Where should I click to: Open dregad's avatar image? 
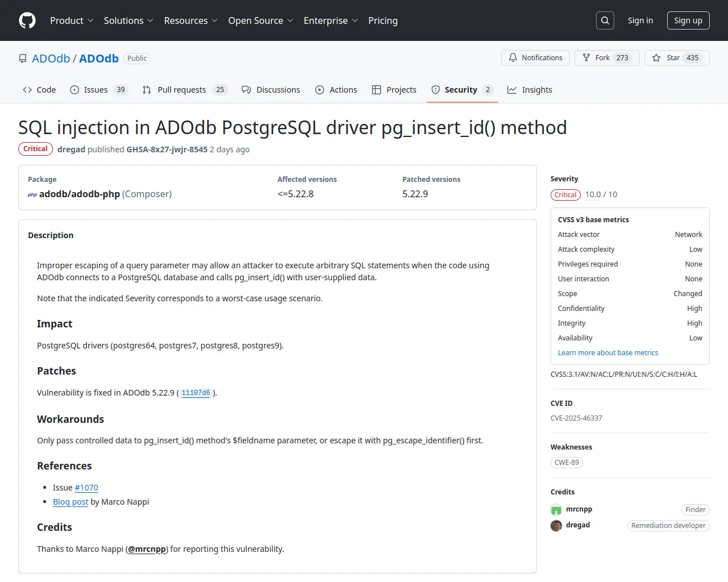click(556, 526)
